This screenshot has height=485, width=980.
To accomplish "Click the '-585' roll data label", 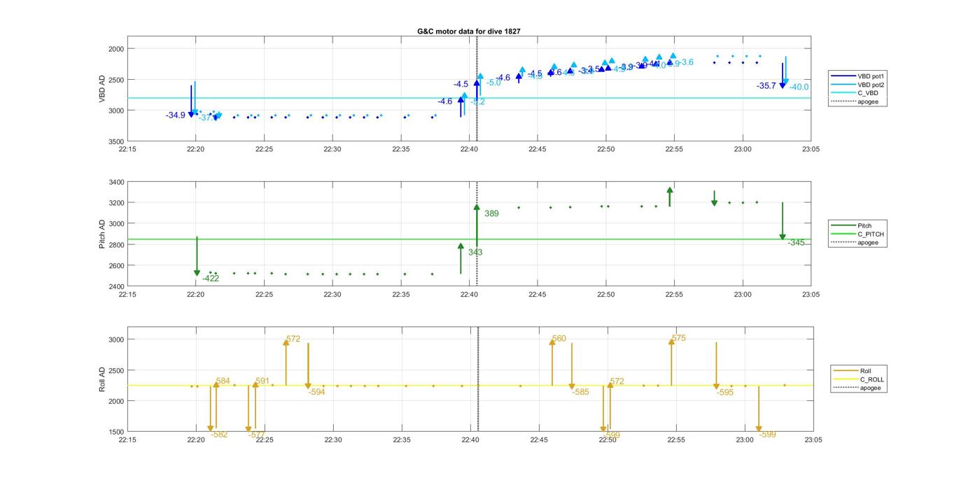I will (x=580, y=392).
